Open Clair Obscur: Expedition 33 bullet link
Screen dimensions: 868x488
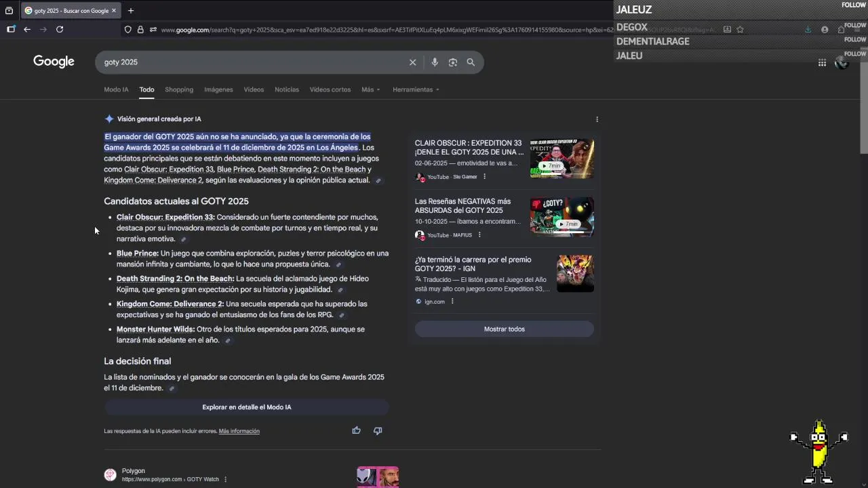pos(165,218)
